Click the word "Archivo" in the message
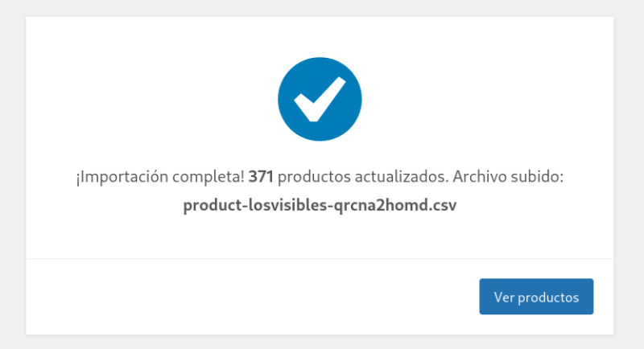 click(x=476, y=177)
